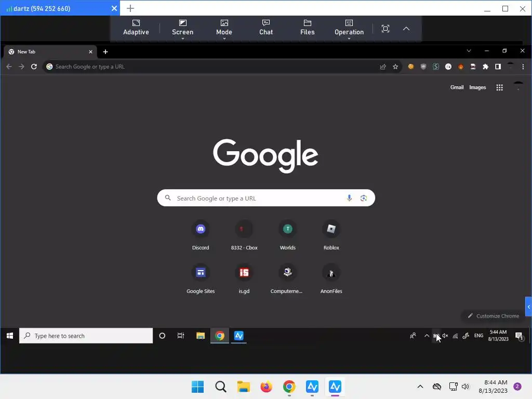Open the Google Sites shortcut
Screen dimensions: 532x399
pyautogui.click(x=201, y=278)
